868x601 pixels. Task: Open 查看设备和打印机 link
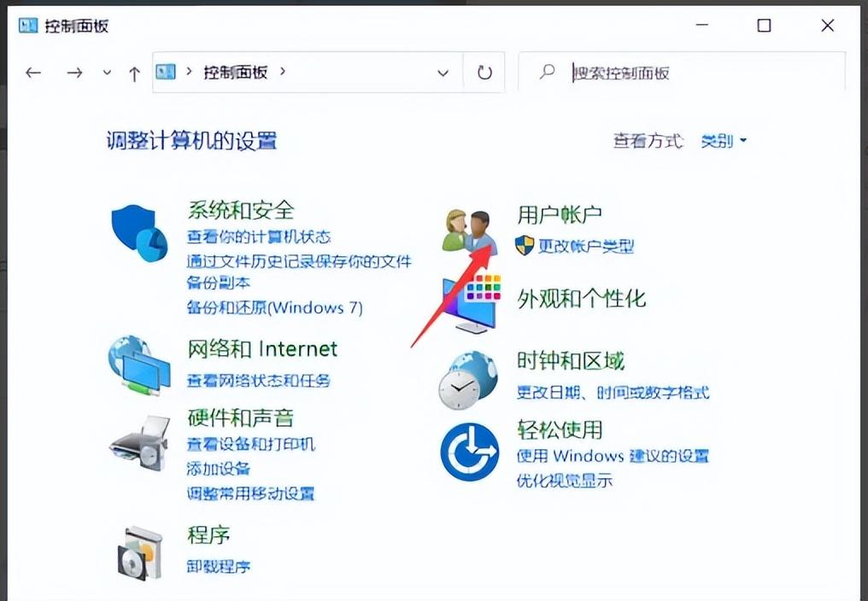click(x=251, y=444)
